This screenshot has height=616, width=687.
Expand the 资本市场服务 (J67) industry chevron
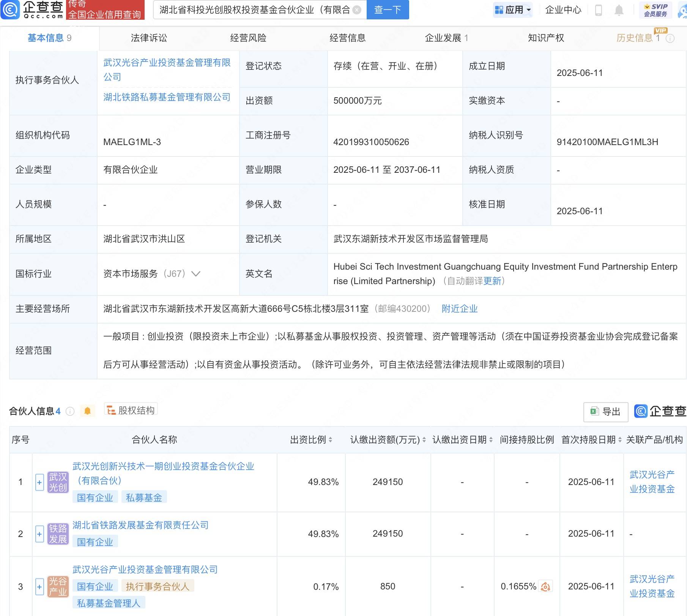[196, 274]
